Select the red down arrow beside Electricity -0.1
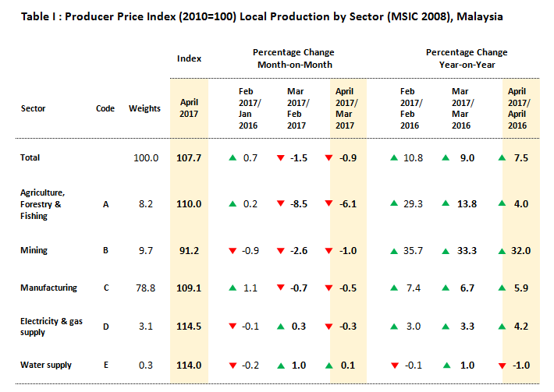This screenshot has width=554, height=392. point(233,327)
